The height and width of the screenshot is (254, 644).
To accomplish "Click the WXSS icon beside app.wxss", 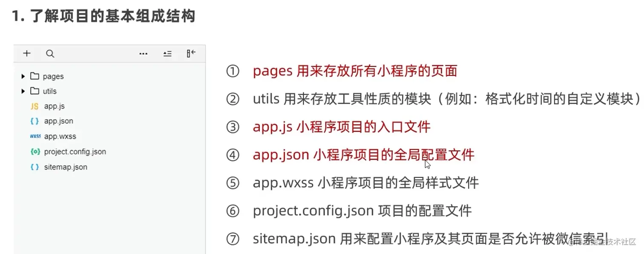I will click(x=35, y=137).
